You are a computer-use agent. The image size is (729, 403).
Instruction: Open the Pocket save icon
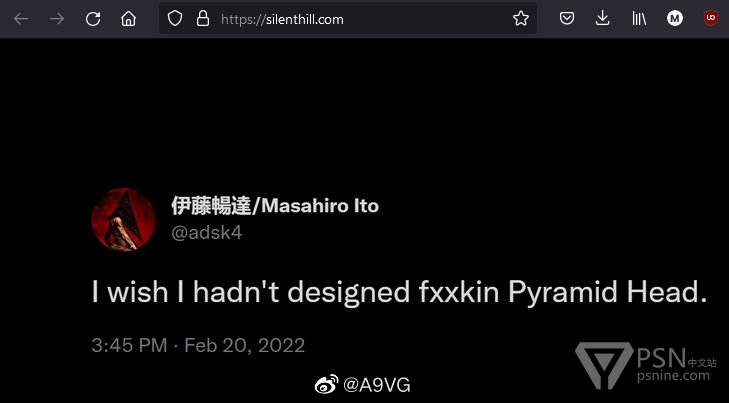tap(567, 18)
